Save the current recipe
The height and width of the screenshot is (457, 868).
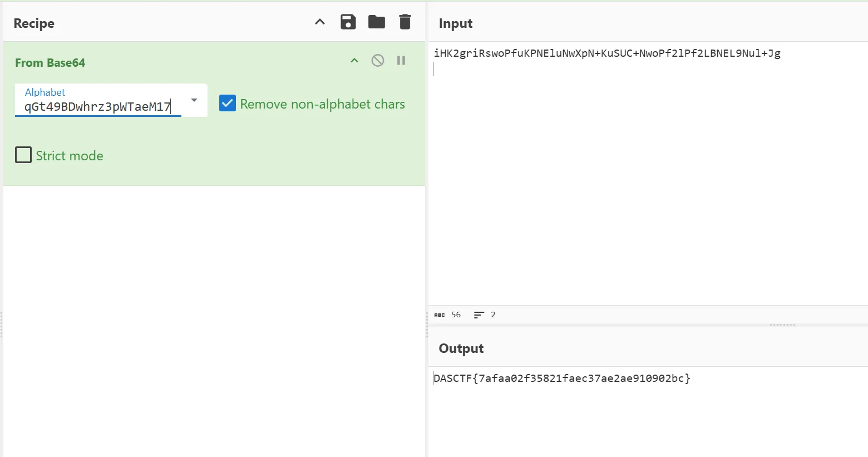point(348,22)
